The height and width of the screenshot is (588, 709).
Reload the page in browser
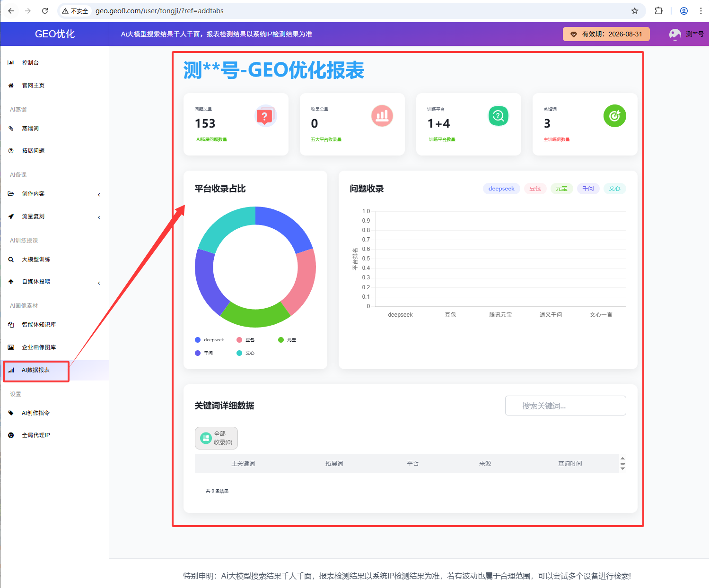tap(45, 11)
